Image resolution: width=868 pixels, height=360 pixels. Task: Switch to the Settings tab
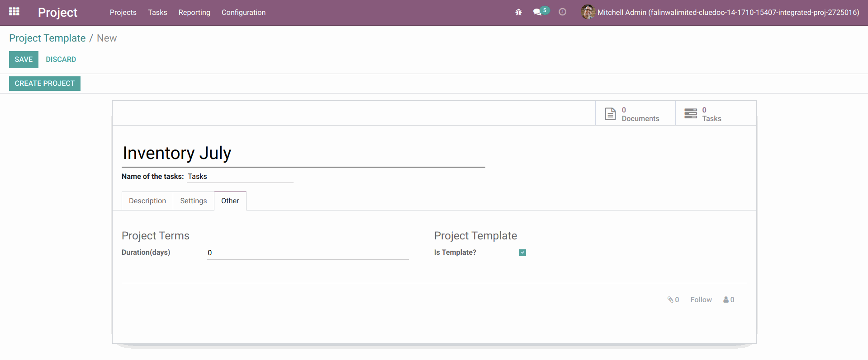click(x=193, y=201)
